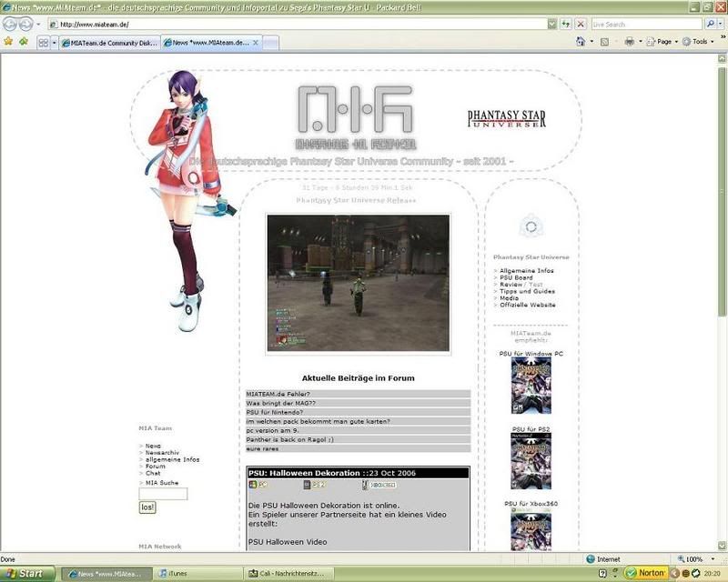The image size is (728, 582).
Task: Open the Page menu
Action: (662, 42)
